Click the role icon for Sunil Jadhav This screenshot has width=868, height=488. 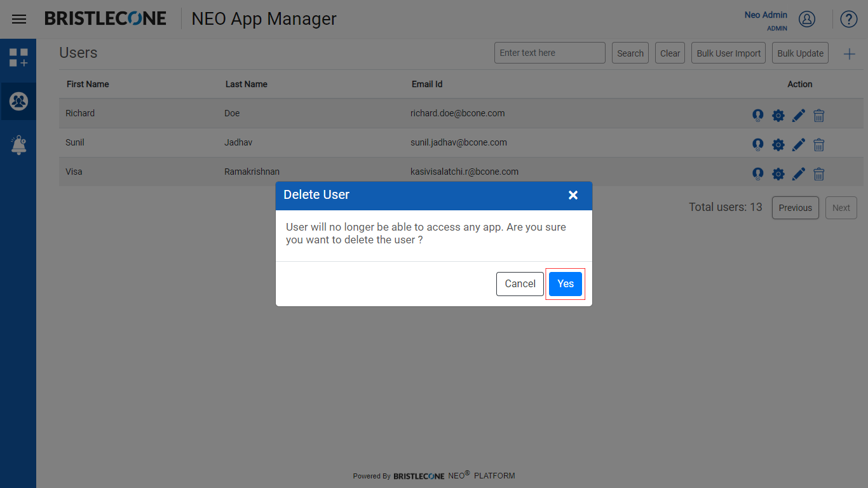tap(757, 145)
